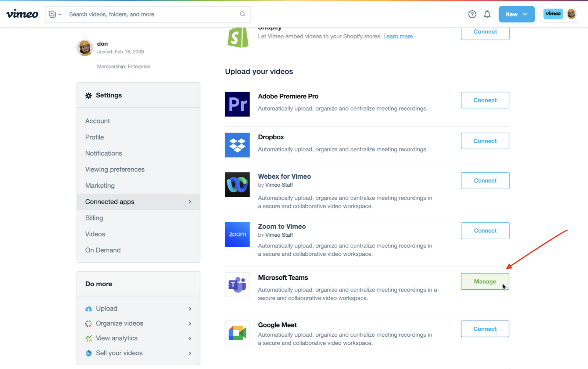The image size is (588, 369).
Task: Click the Joined: Feb 18, 2009 text
Action: [x=121, y=52]
